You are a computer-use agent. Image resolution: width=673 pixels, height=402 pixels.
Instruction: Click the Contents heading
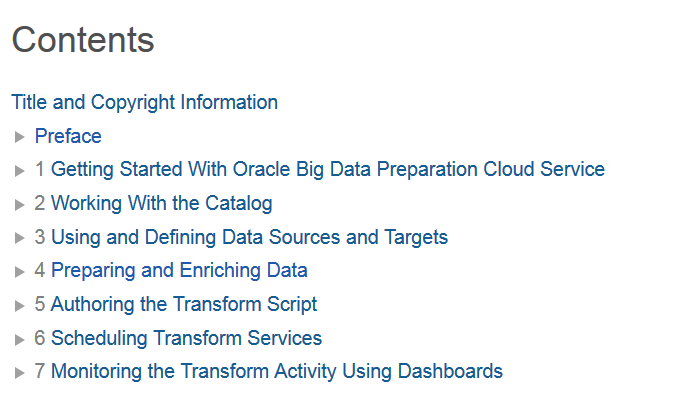pos(83,40)
